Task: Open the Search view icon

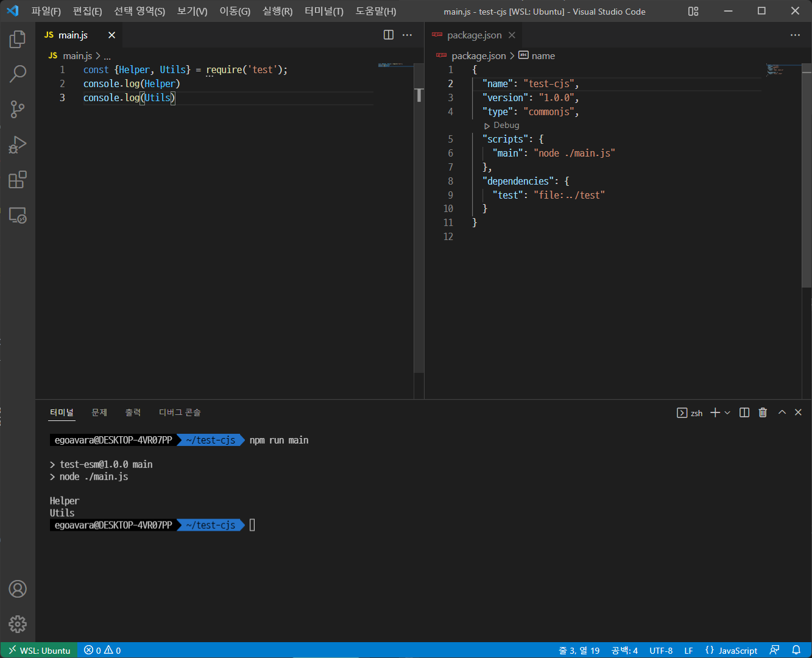Action: click(18, 74)
